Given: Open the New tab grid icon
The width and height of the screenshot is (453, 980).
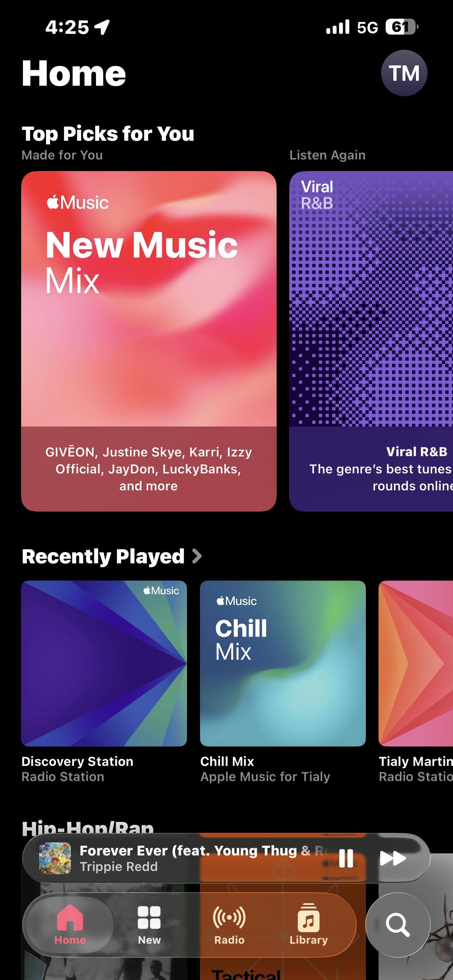Looking at the screenshot, I should [149, 918].
